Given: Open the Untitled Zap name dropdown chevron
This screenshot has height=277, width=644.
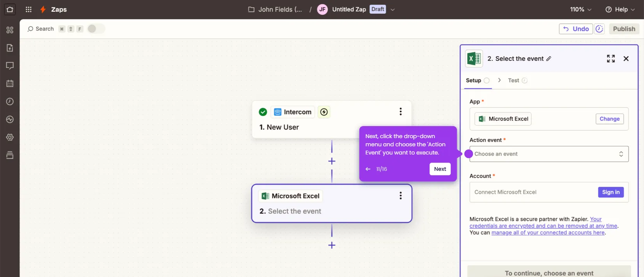Looking at the screenshot, I should (x=392, y=10).
